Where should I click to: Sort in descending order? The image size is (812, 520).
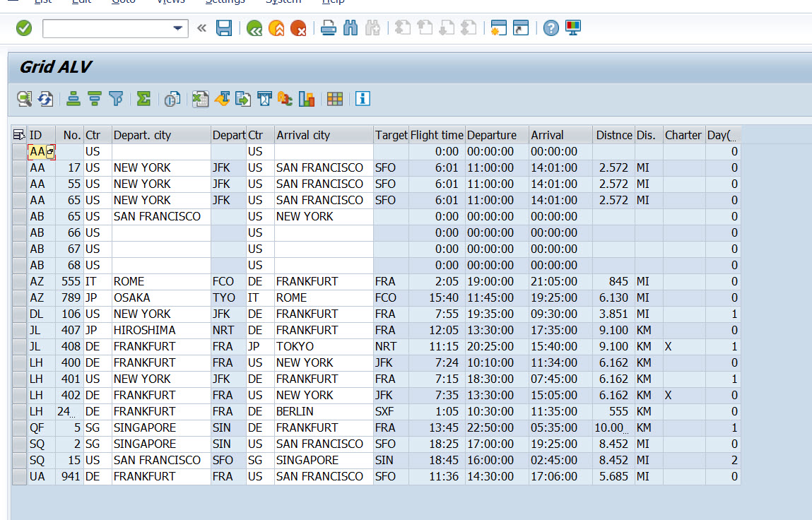pos(94,99)
